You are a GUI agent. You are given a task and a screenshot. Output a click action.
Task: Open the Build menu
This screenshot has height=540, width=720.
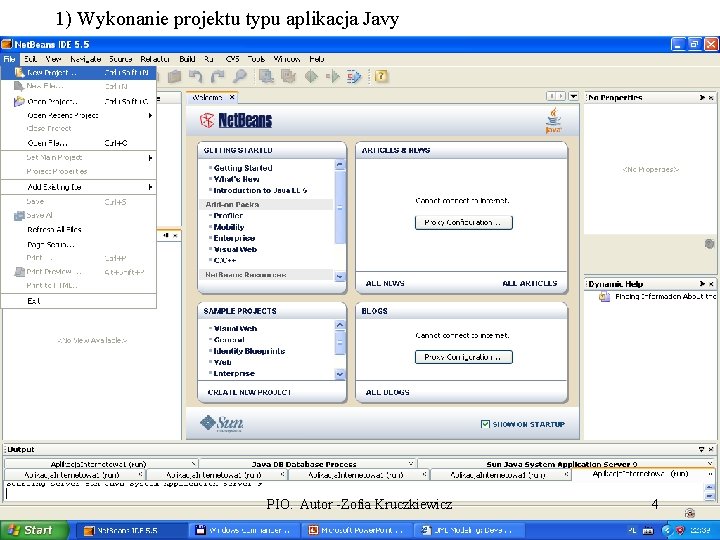coord(187,59)
